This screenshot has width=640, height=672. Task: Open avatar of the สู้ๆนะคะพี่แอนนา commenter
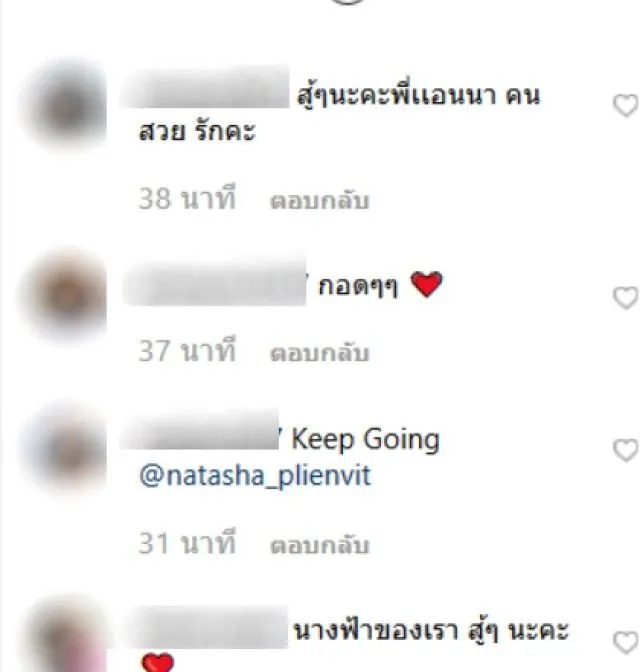64,106
